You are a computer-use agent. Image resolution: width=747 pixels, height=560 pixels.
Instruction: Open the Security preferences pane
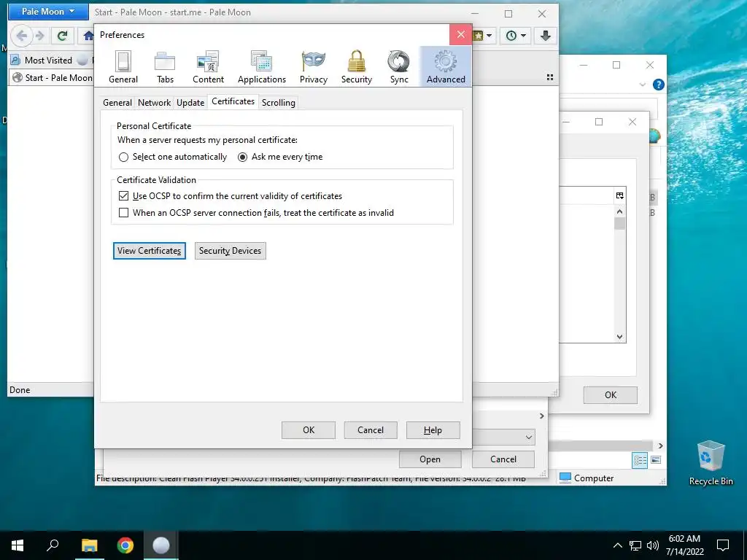(x=356, y=67)
